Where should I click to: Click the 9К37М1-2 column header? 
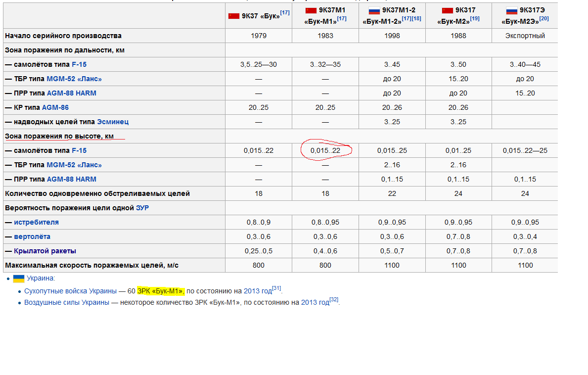coord(392,16)
